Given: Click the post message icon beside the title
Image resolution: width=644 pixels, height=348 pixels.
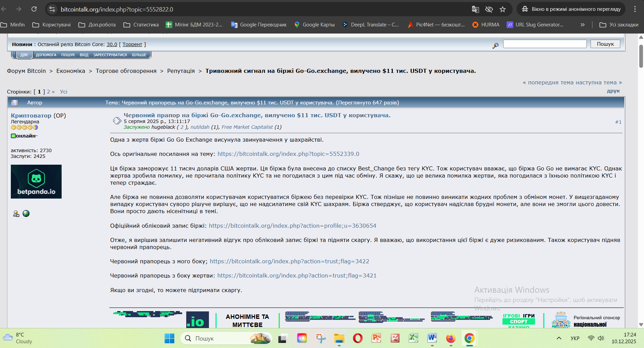Looking at the screenshot, I should (x=117, y=120).
